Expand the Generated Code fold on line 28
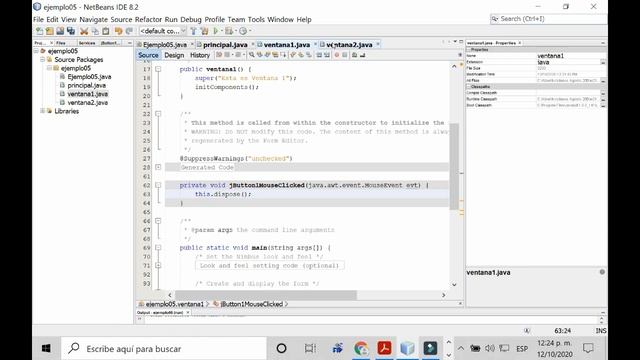640x360 pixels. tap(158, 167)
